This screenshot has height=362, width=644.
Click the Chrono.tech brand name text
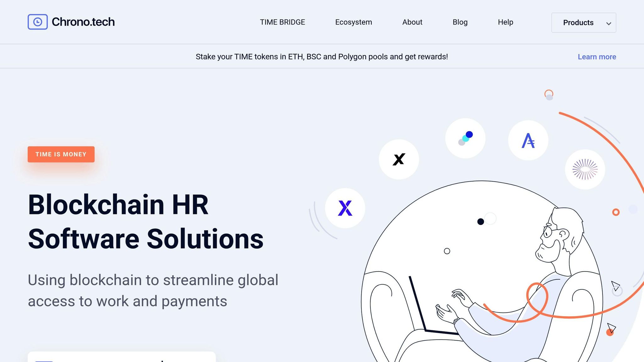pyautogui.click(x=83, y=22)
